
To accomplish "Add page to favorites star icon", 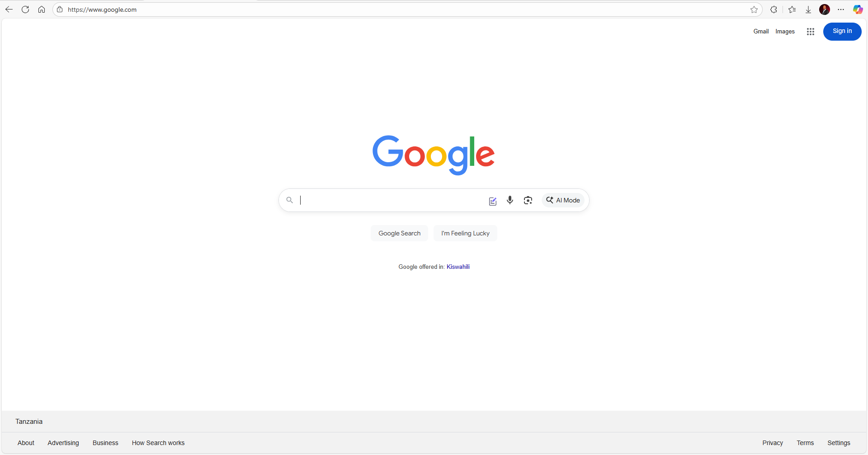I will coord(754,9).
